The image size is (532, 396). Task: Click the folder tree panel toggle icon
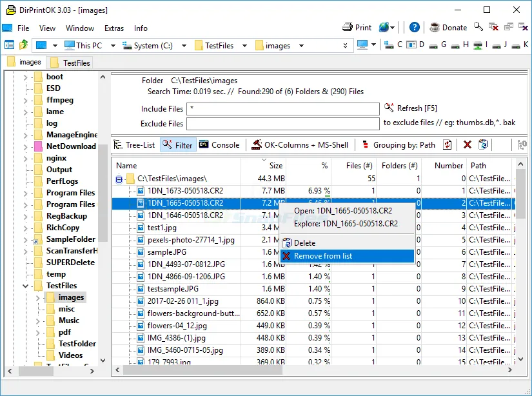(x=9, y=45)
